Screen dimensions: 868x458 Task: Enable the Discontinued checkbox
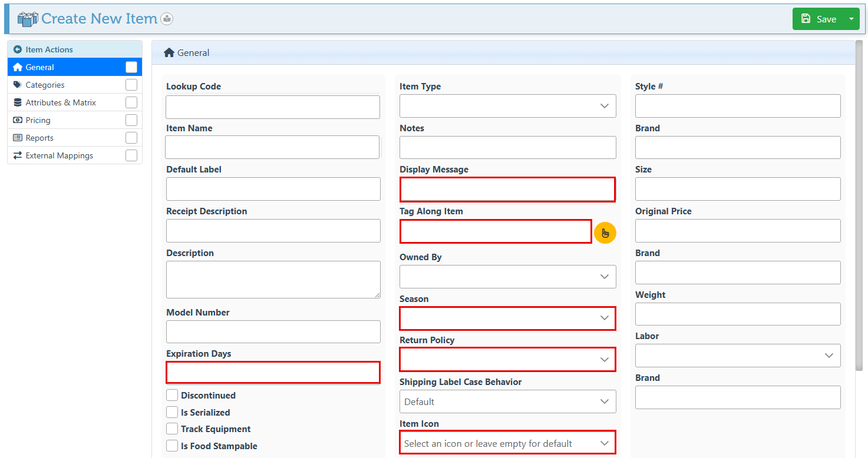(x=172, y=395)
